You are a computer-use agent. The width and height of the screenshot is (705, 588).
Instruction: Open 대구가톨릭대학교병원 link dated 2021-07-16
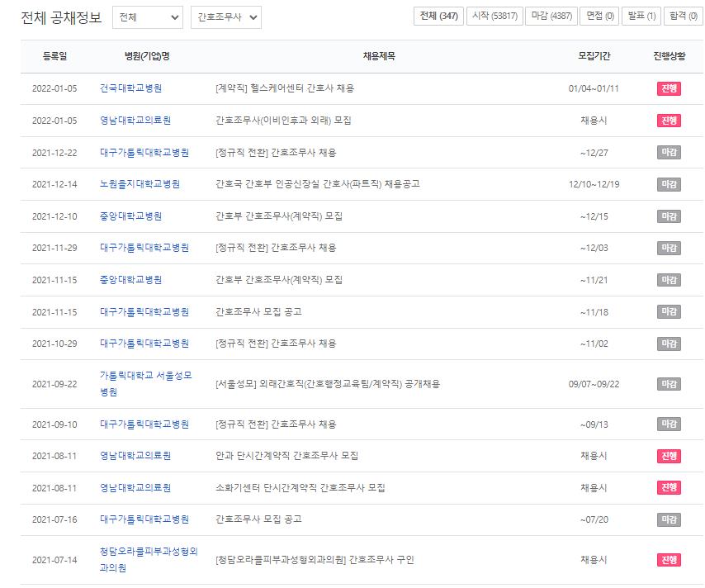(x=144, y=519)
